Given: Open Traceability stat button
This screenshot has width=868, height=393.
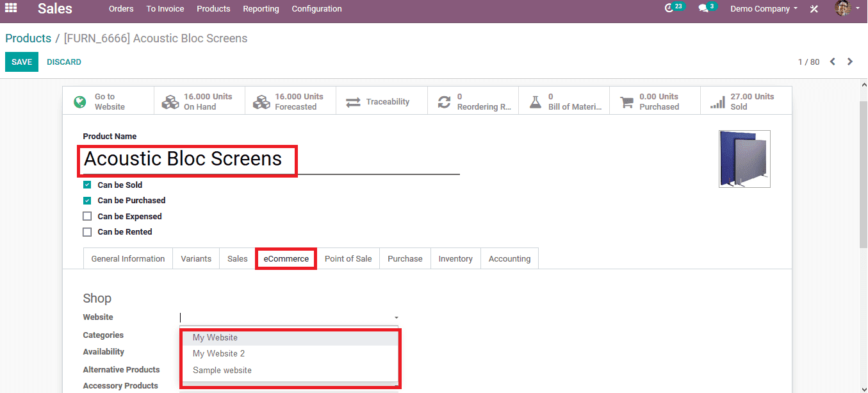Looking at the screenshot, I should 382,101.
